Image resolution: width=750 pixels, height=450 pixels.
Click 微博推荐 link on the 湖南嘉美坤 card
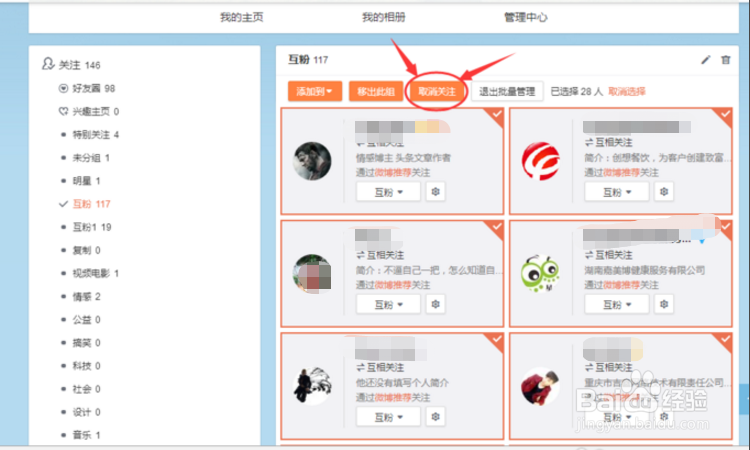click(621, 285)
